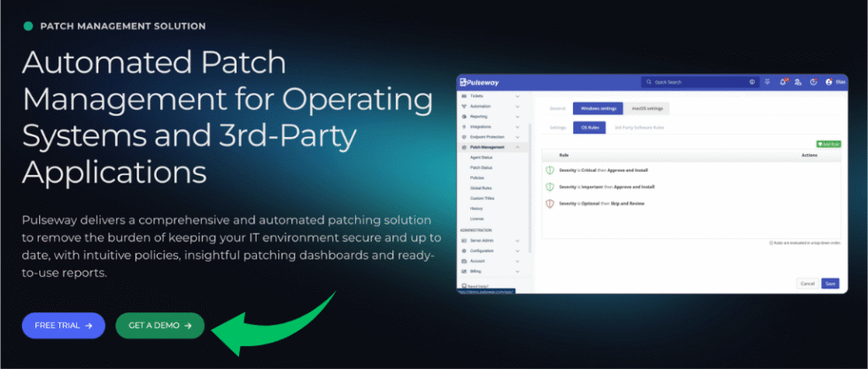The width and height of the screenshot is (868, 369).
Task: Click the Account sidebar icon
Action: coord(464,260)
